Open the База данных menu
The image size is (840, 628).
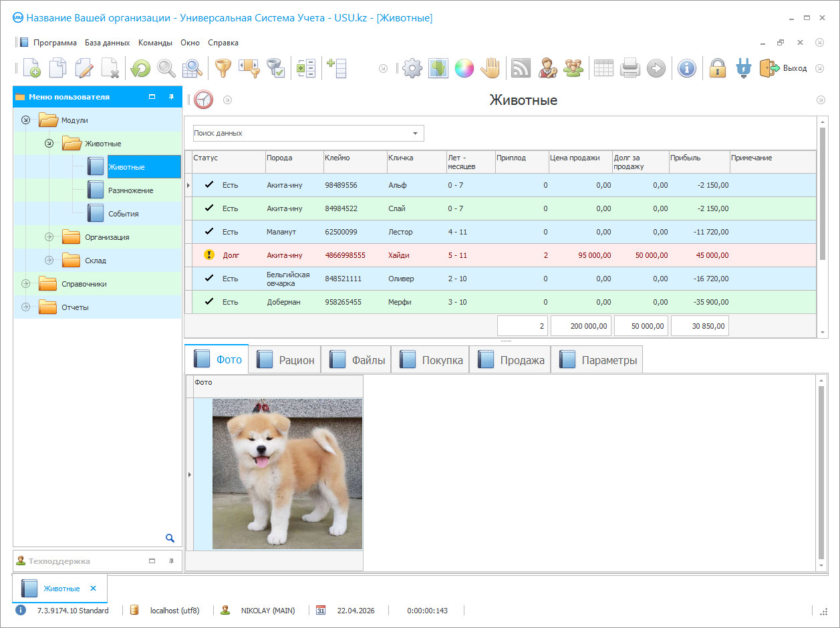107,43
